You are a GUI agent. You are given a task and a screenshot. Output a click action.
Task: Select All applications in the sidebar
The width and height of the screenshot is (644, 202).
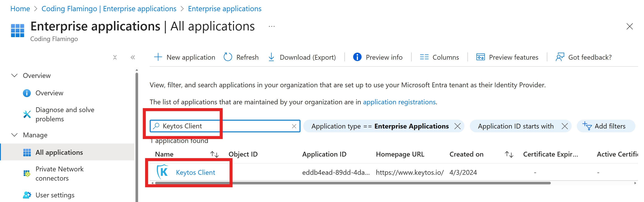point(59,152)
